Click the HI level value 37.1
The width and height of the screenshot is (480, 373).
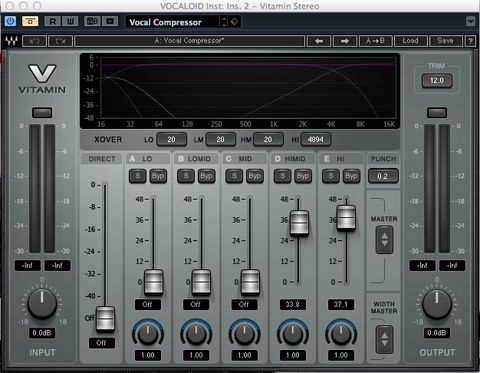coord(341,304)
